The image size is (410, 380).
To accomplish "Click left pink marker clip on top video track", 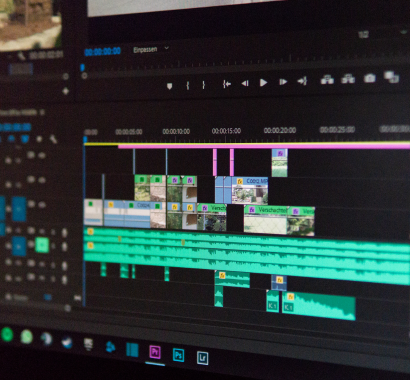I will (x=215, y=162).
